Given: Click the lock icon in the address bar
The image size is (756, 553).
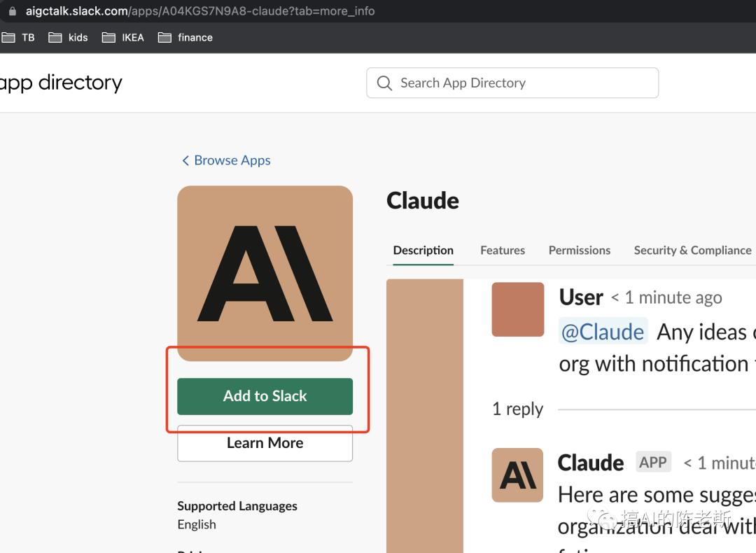Looking at the screenshot, I should [13, 10].
